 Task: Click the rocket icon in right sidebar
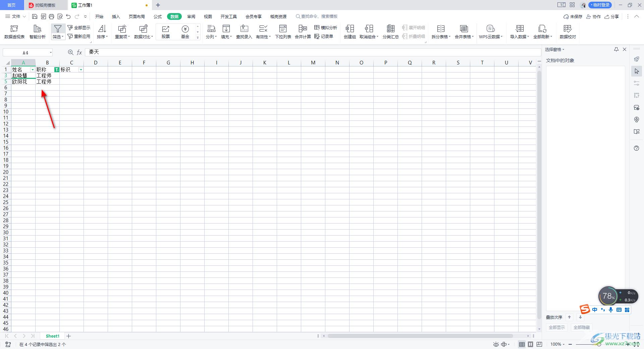point(637,59)
